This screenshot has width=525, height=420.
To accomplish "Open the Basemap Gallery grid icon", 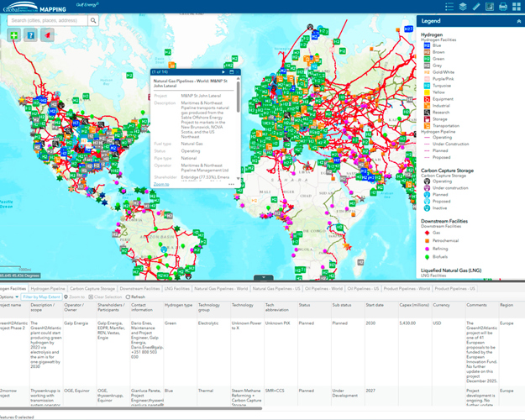I will click(x=517, y=7).
